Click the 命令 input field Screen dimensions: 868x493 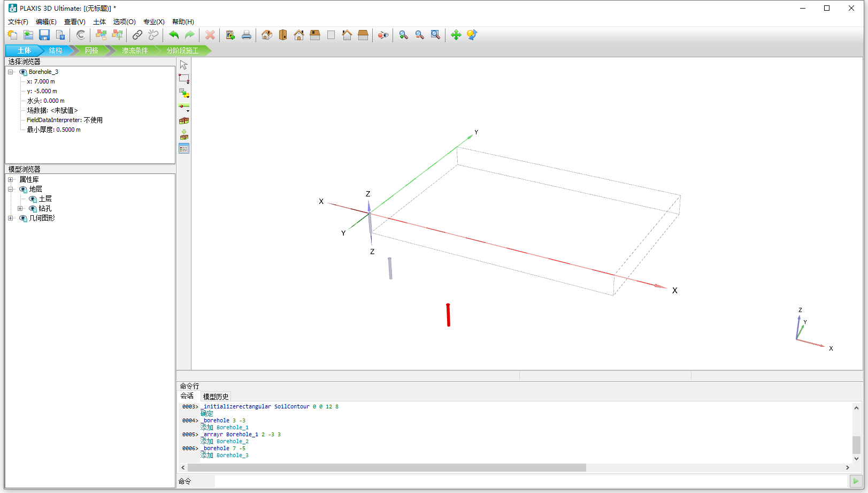click(529, 481)
